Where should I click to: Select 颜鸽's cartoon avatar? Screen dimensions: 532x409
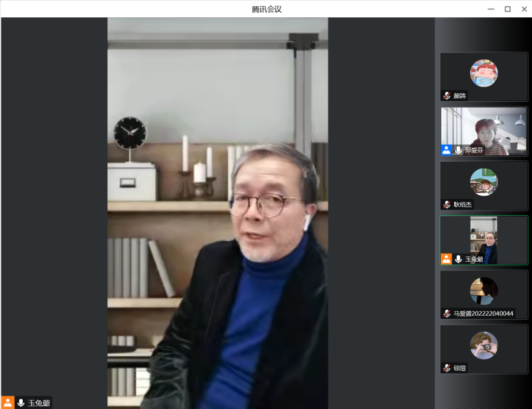pyautogui.click(x=483, y=73)
